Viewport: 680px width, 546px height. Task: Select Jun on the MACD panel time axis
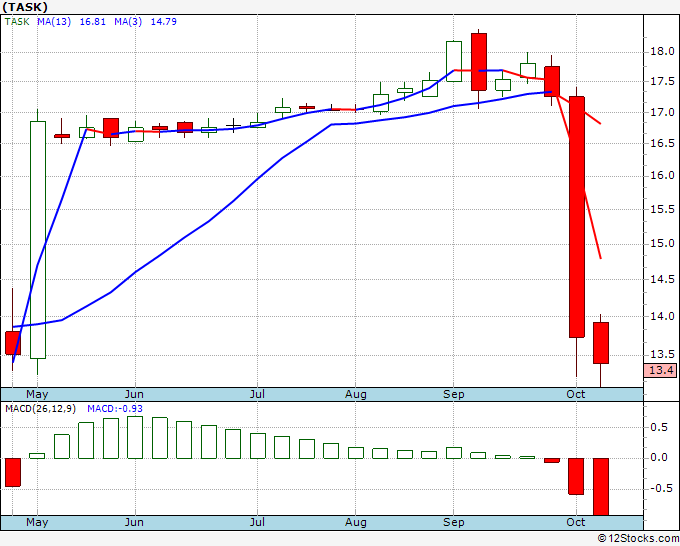click(x=134, y=522)
